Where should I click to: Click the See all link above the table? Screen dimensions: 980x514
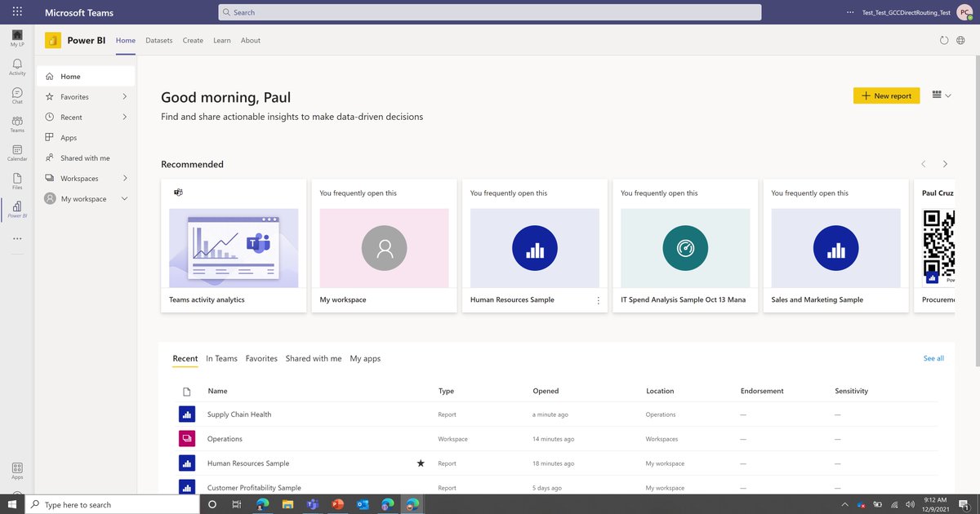pos(933,358)
